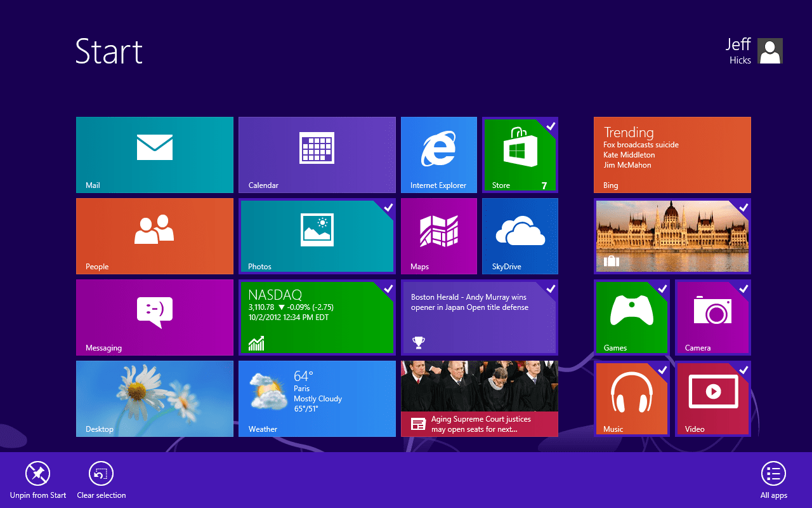The height and width of the screenshot is (508, 812).
Task: Click the Store update count 7
Action: click(x=544, y=185)
